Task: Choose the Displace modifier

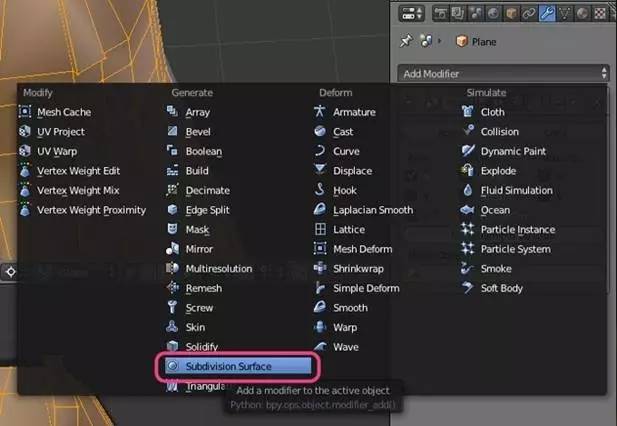Action: tap(386, 171)
